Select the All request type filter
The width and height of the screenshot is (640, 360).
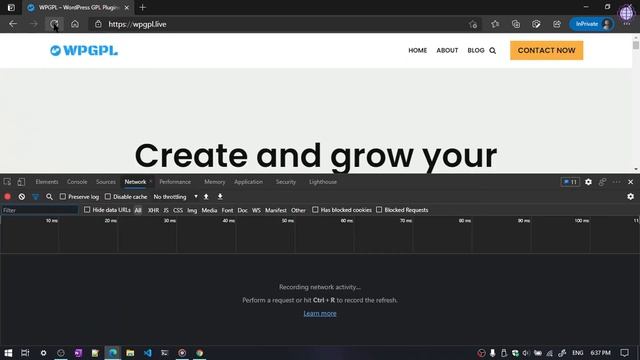pos(138,210)
